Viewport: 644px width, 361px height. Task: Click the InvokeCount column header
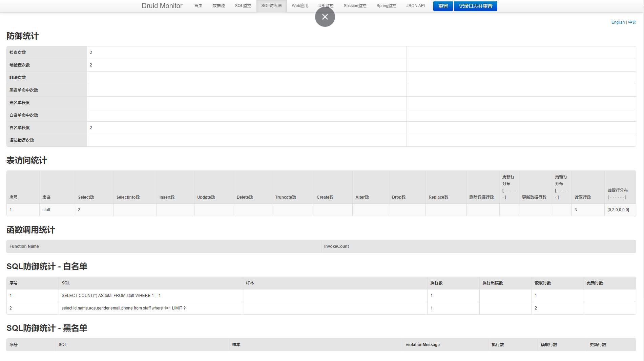pyautogui.click(x=336, y=246)
